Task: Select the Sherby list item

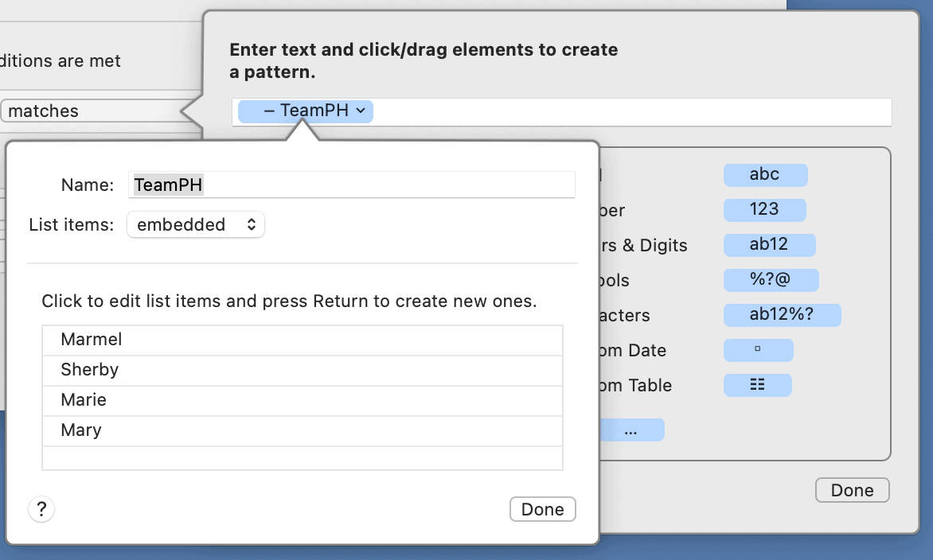Action: [x=303, y=371]
